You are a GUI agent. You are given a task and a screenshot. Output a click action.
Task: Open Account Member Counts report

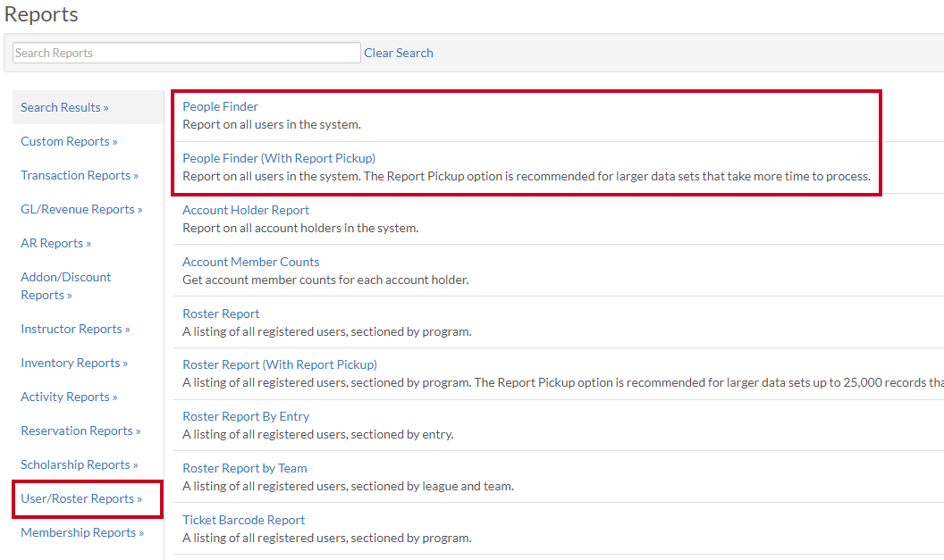(x=251, y=262)
